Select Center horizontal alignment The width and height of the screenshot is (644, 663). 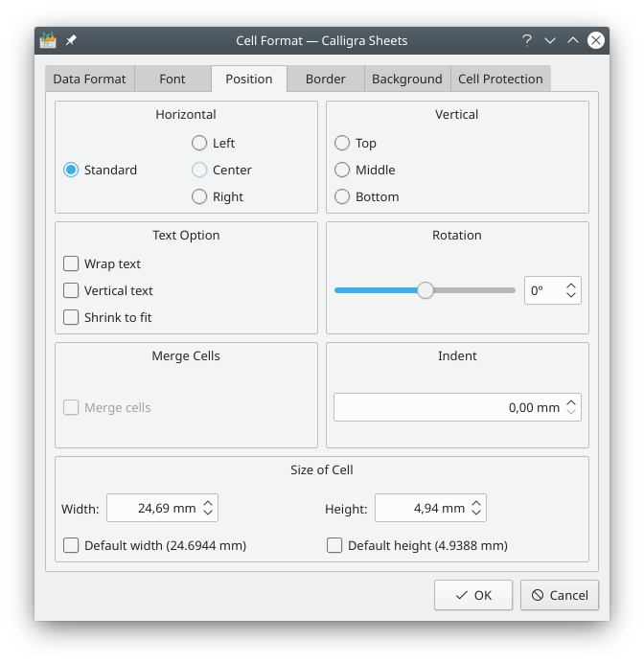(199, 170)
